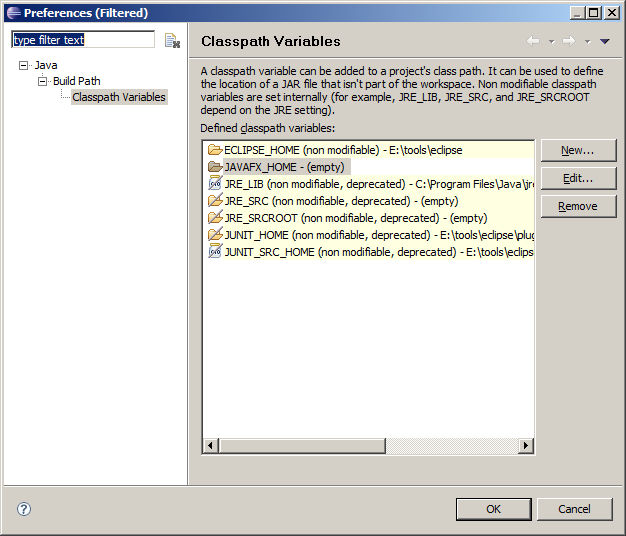Viewport: 626px width, 536px height.
Task: Click the help question mark icon
Action: [24, 509]
